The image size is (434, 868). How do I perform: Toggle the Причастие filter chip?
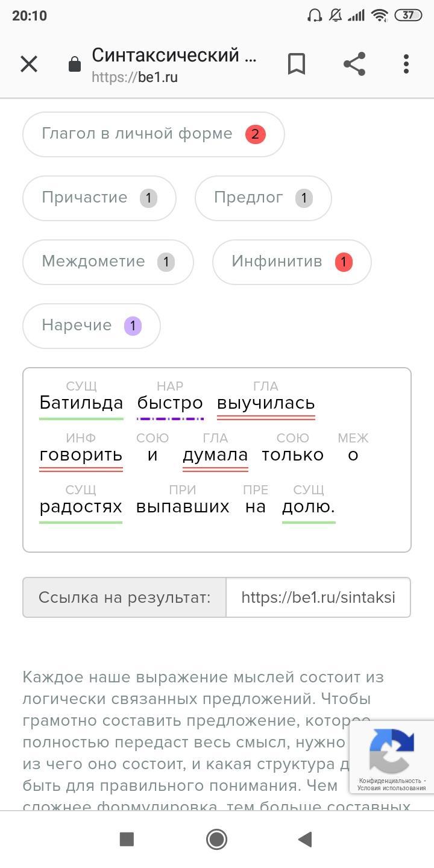(x=99, y=198)
